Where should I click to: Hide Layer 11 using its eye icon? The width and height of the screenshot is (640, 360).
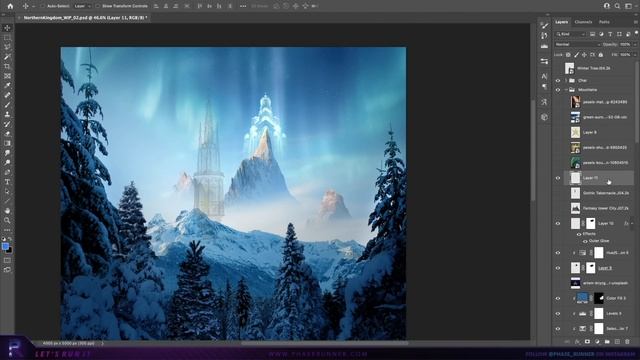(558, 178)
